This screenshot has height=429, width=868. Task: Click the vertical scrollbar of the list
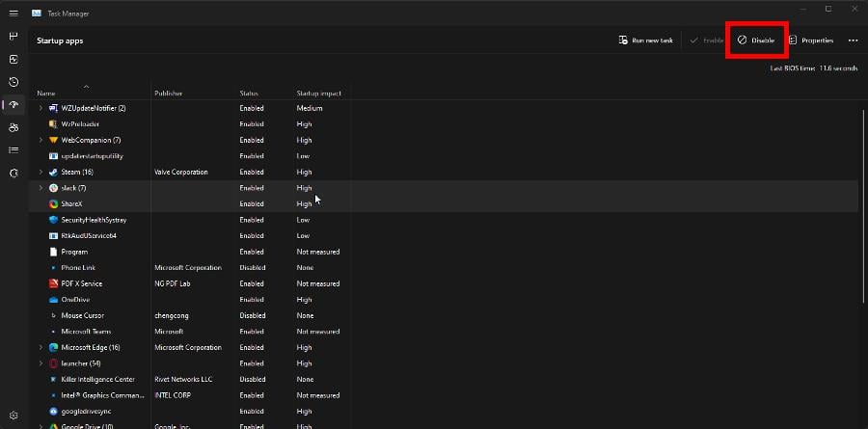863,206
